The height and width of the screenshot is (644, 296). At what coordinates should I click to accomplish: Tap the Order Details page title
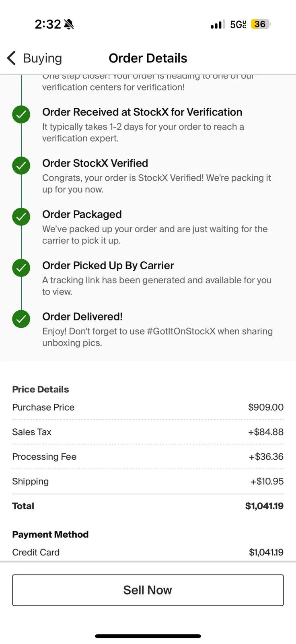click(148, 58)
